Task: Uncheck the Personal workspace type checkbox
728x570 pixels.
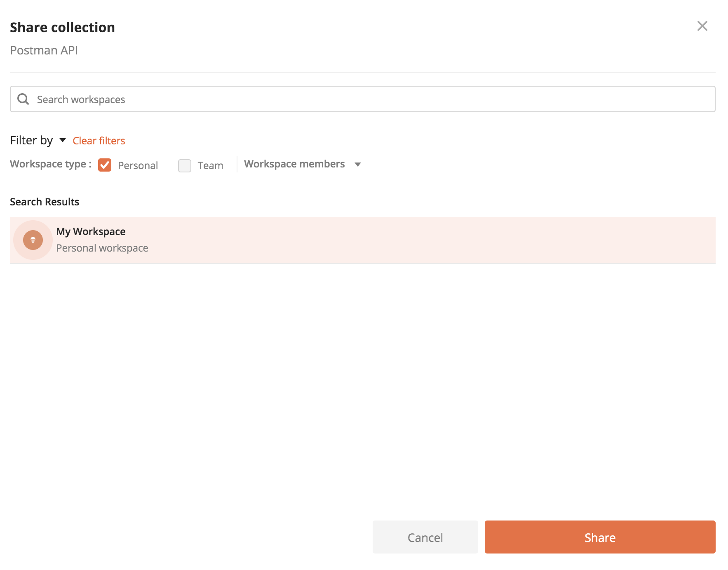Action: pos(105,165)
